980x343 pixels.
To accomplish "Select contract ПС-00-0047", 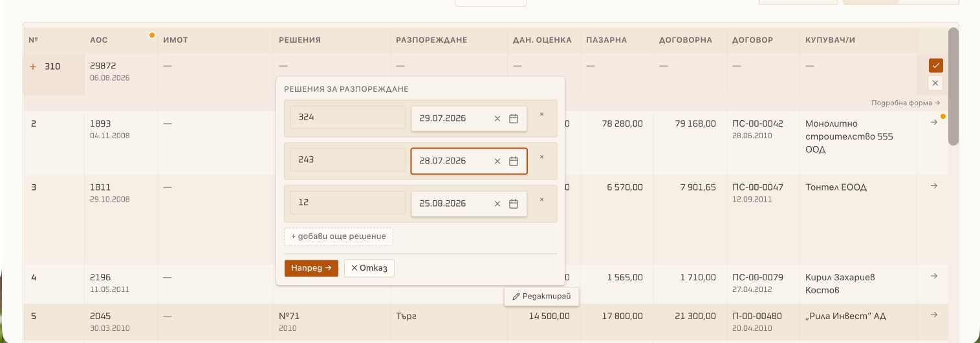I will 757,187.
